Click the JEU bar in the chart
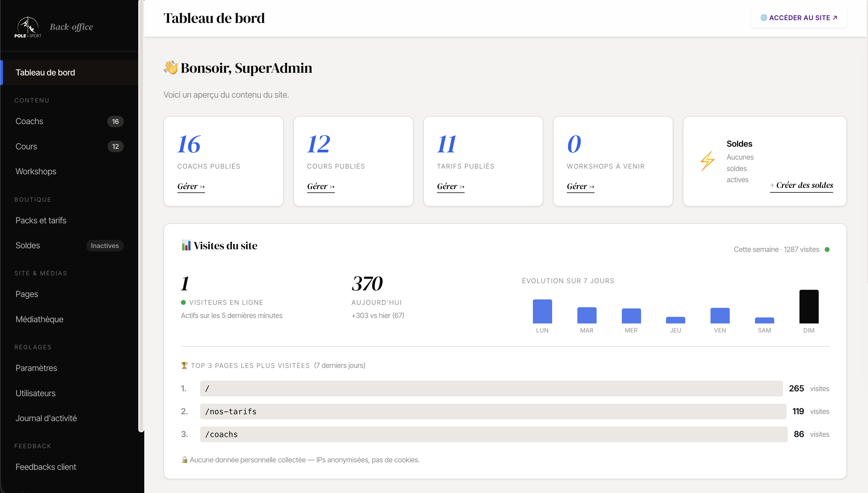 (675, 320)
